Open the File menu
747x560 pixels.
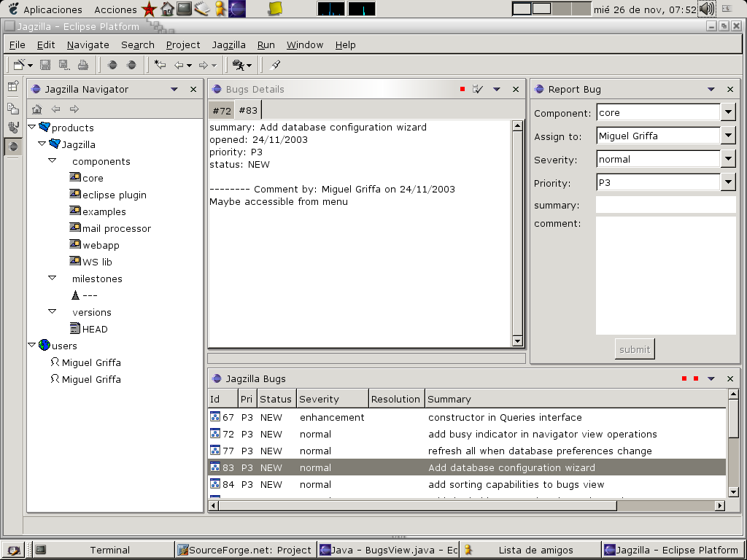click(18, 44)
